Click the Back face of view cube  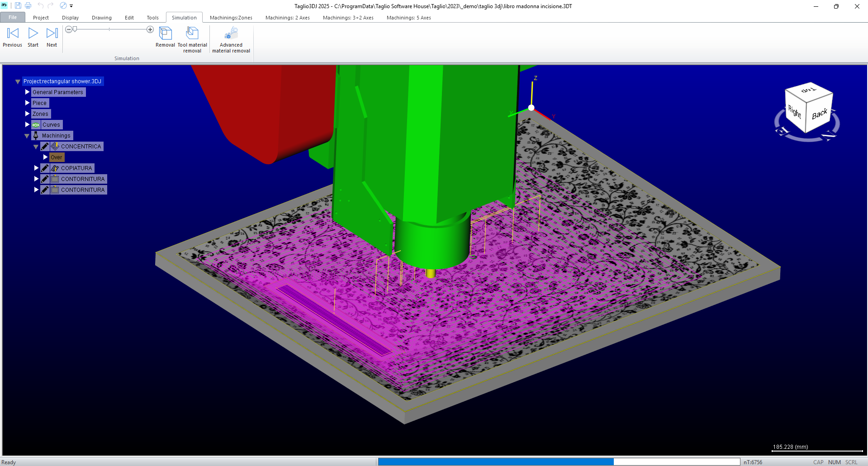tap(819, 114)
